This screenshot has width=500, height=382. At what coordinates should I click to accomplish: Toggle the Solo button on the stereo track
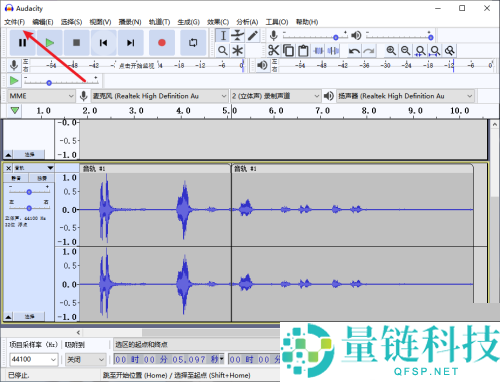pyautogui.click(x=42, y=178)
